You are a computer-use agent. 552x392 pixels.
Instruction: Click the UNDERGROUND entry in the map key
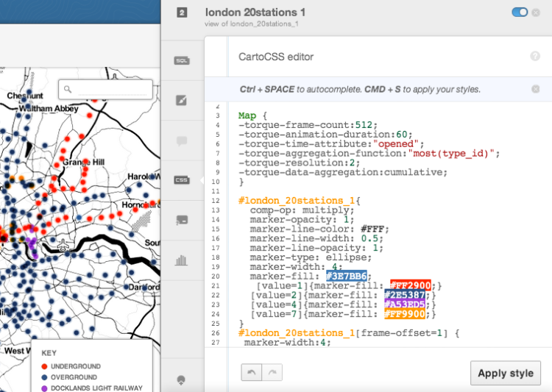point(71,366)
